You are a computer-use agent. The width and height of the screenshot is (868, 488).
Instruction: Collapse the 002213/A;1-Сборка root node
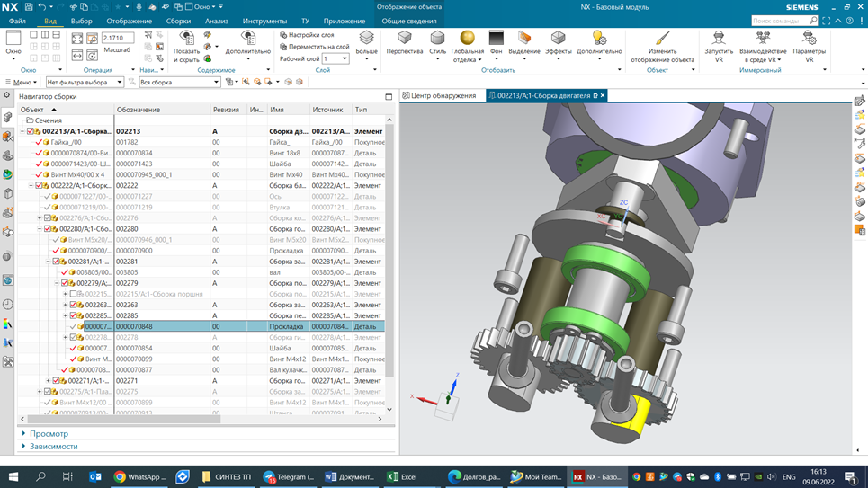pos(22,131)
